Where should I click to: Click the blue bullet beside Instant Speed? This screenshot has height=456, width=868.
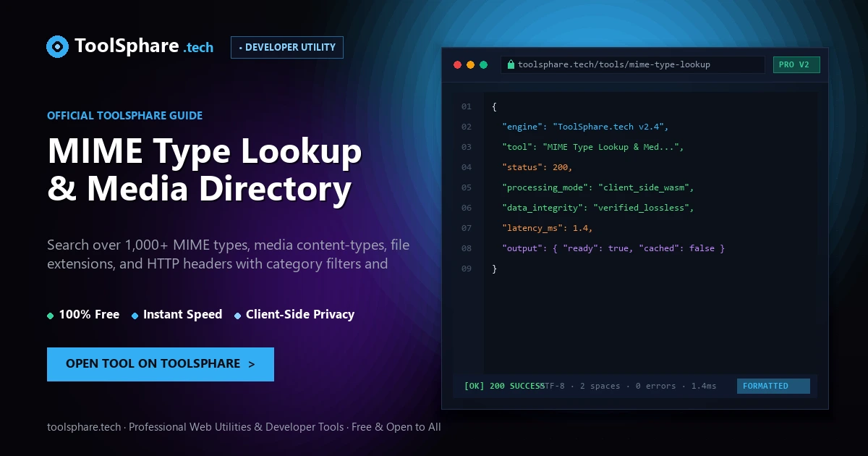pyautogui.click(x=135, y=316)
